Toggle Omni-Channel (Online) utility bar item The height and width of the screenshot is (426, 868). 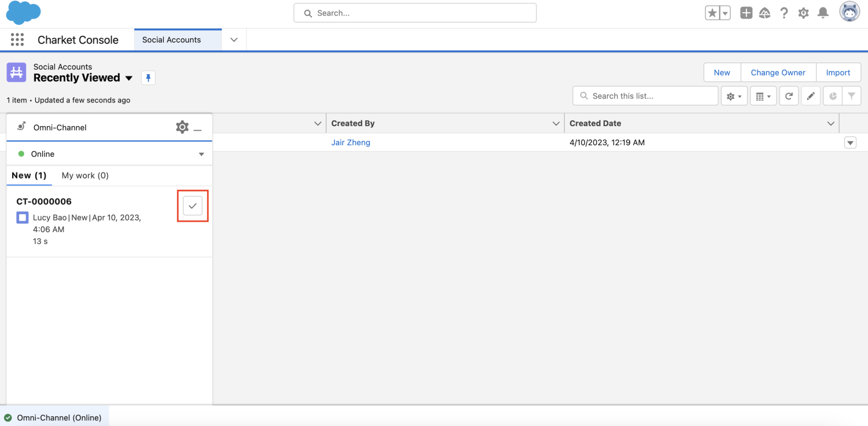pyautogui.click(x=53, y=417)
